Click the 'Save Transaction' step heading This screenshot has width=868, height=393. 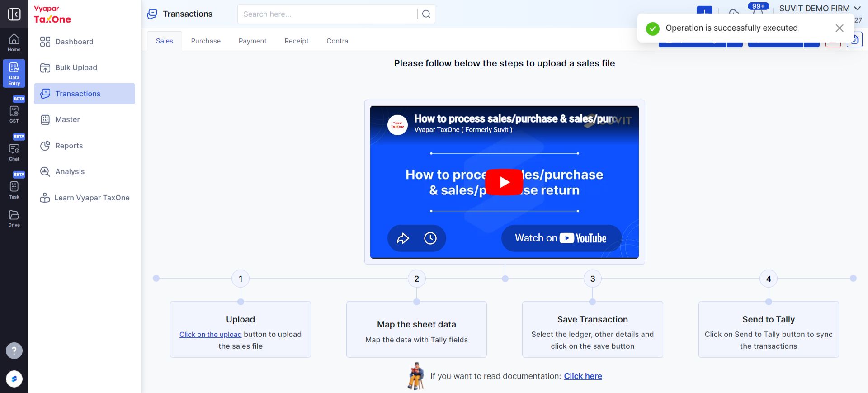point(592,320)
